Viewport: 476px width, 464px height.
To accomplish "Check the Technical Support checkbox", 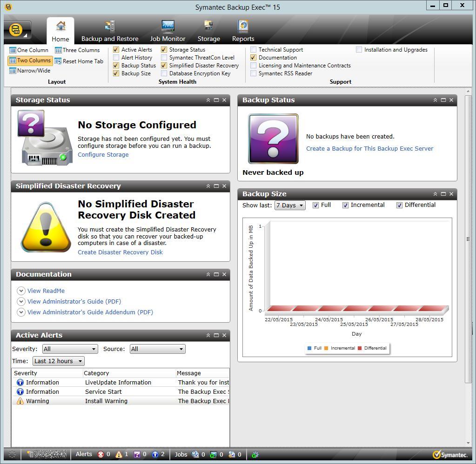I will tap(253, 49).
